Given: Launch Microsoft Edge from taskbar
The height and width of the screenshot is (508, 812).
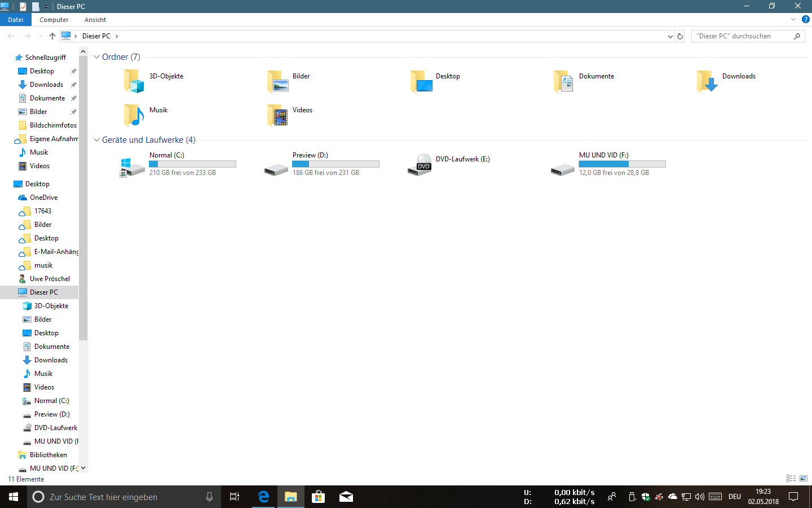Looking at the screenshot, I should (263, 497).
